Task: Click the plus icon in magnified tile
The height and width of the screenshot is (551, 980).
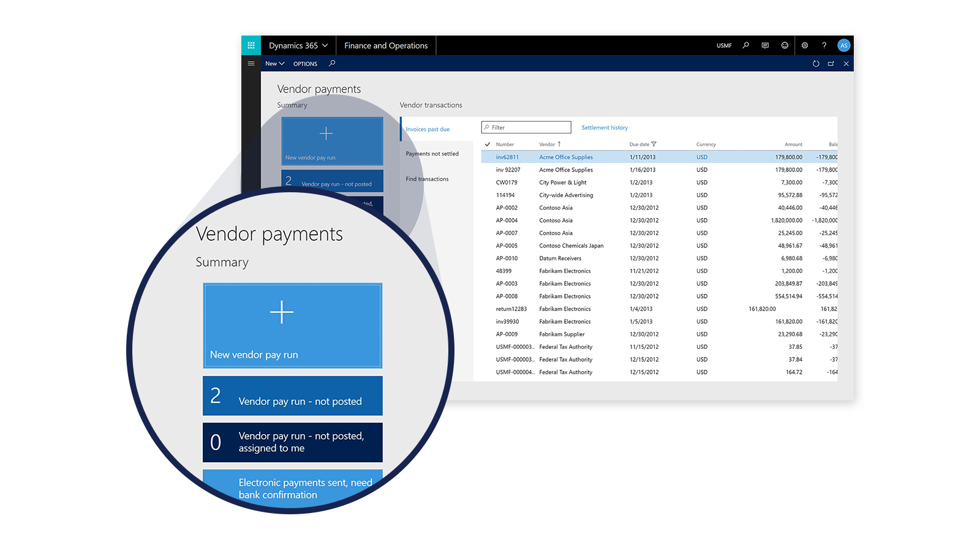Action: (282, 312)
